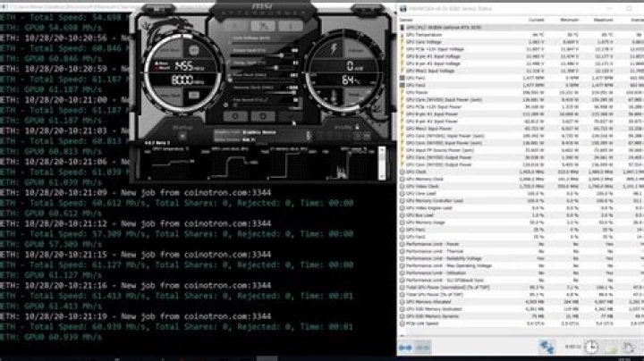The height and width of the screenshot is (361, 644).
Task: Adjust the Temp Limit slider in Afterburner
Action: tap(261, 68)
